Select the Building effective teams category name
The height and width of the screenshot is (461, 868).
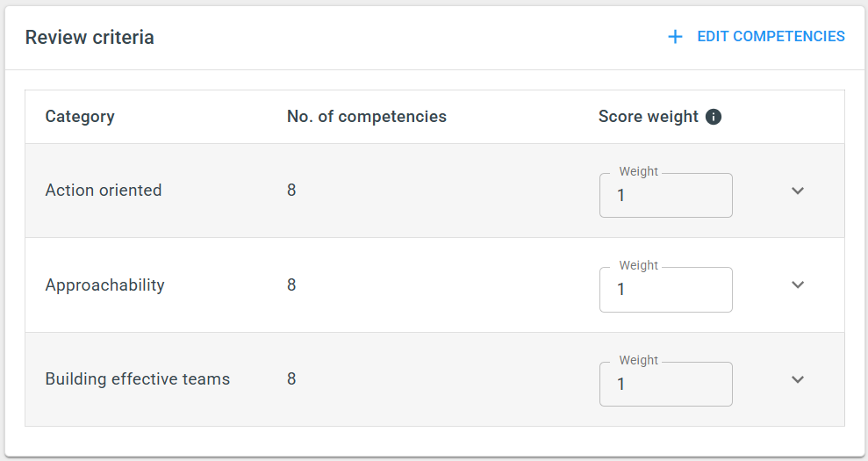click(x=137, y=379)
